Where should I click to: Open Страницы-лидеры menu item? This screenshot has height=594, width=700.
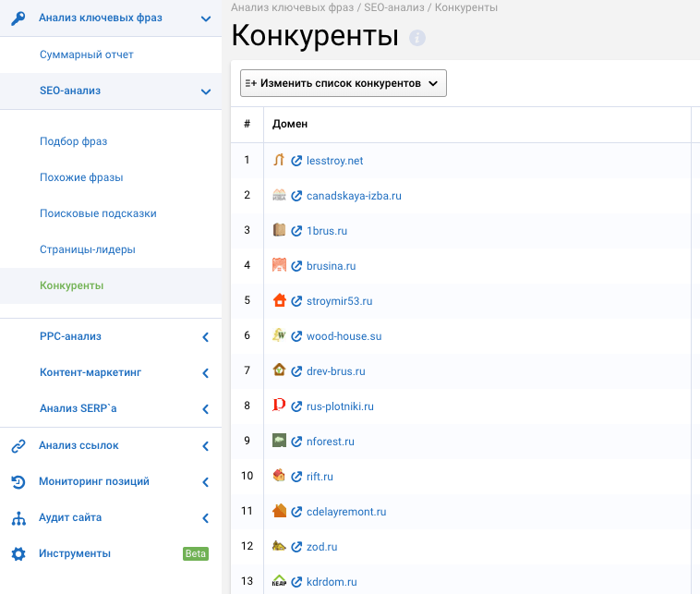pos(88,249)
